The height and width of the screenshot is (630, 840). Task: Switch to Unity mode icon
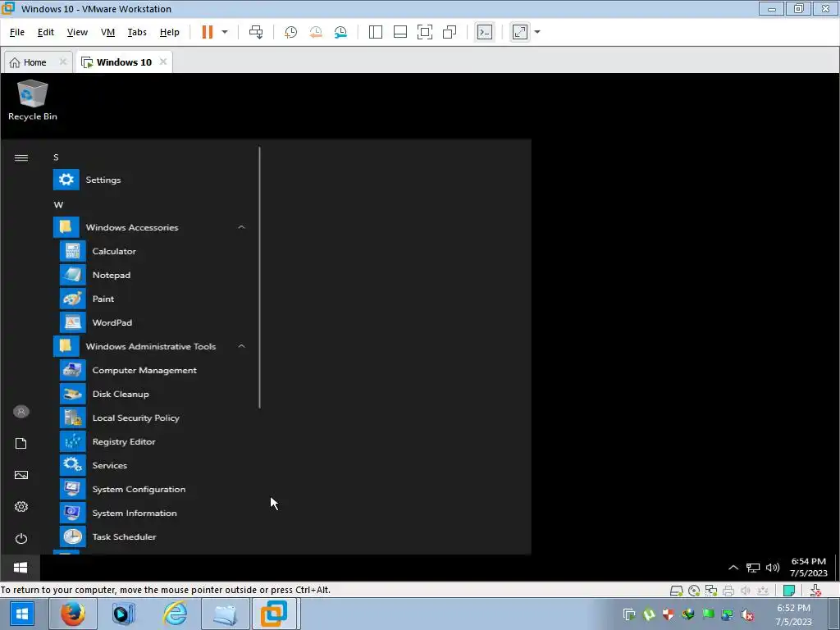[x=450, y=32]
